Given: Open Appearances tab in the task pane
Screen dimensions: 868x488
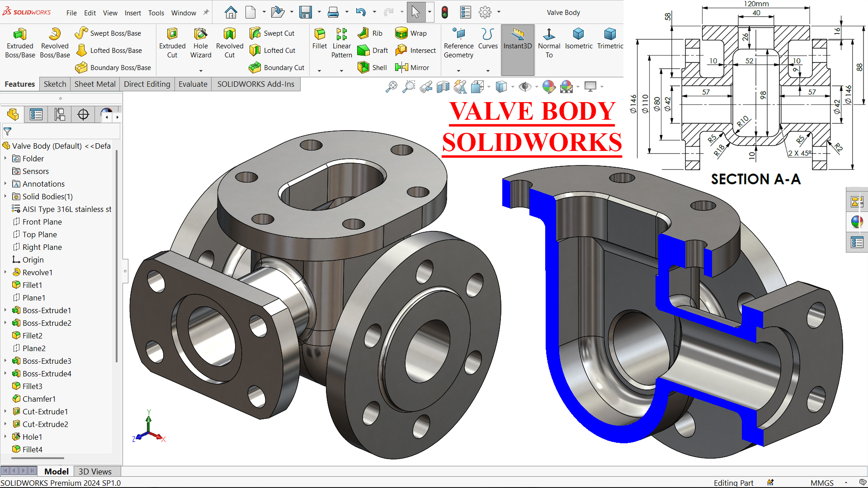Looking at the screenshot, I should click(x=857, y=222).
